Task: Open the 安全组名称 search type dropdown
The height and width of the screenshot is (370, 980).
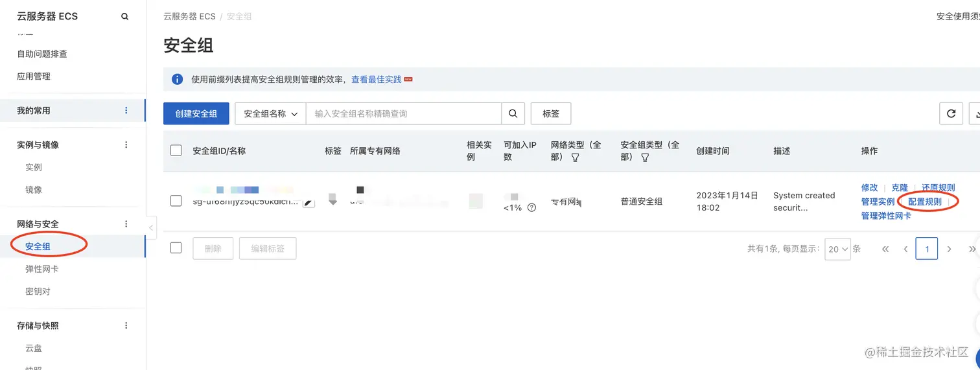Action: point(270,113)
